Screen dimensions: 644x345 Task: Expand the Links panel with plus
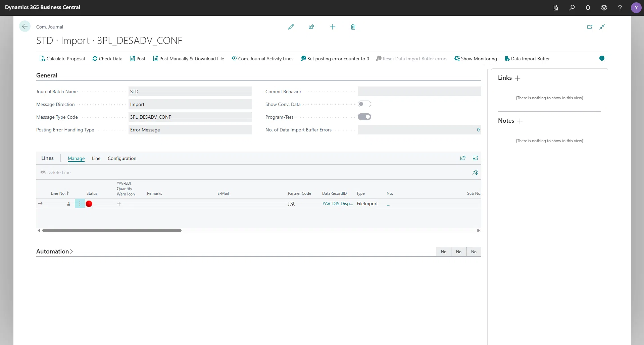click(517, 78)
